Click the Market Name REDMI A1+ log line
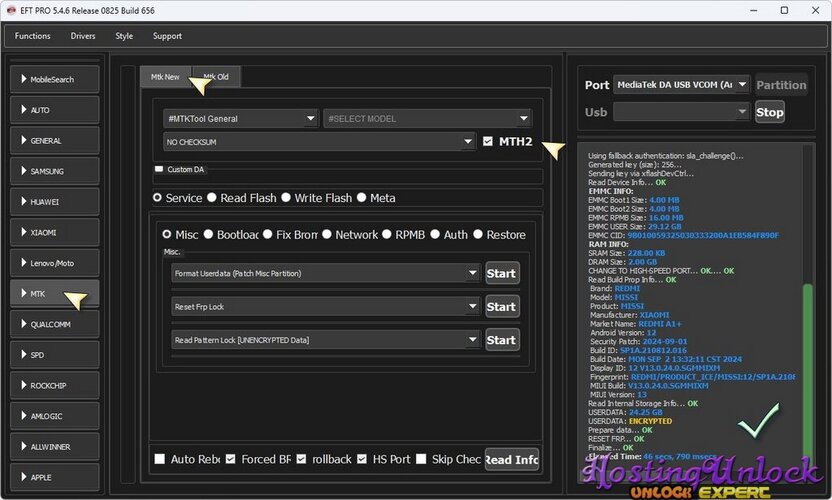The image size is (832, 500). [x=635, y=324]
